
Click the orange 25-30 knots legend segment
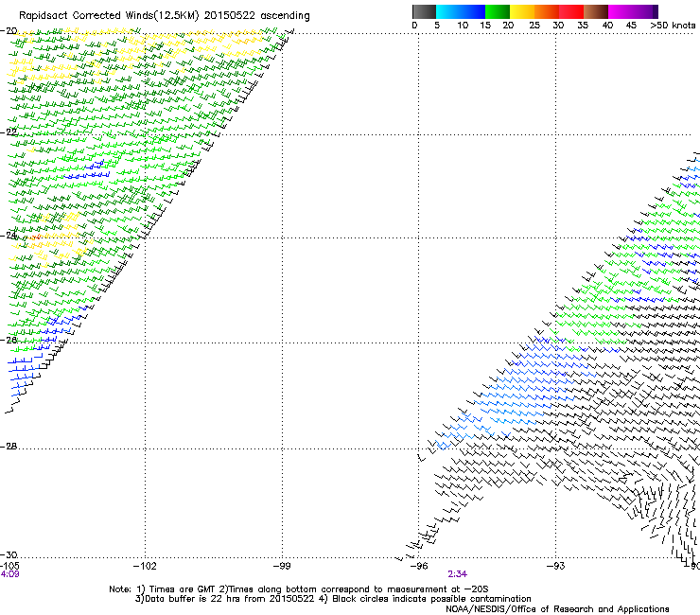click(547, 11)
